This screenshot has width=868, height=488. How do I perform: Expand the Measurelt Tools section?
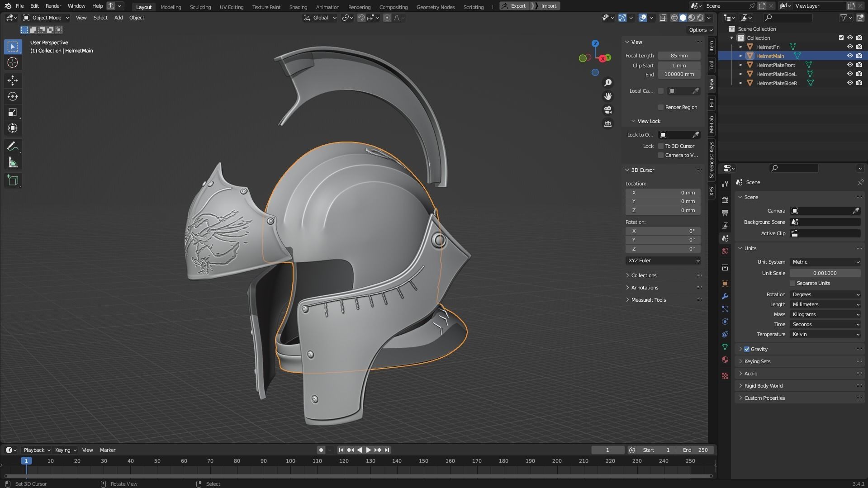(x=648, y=300)
